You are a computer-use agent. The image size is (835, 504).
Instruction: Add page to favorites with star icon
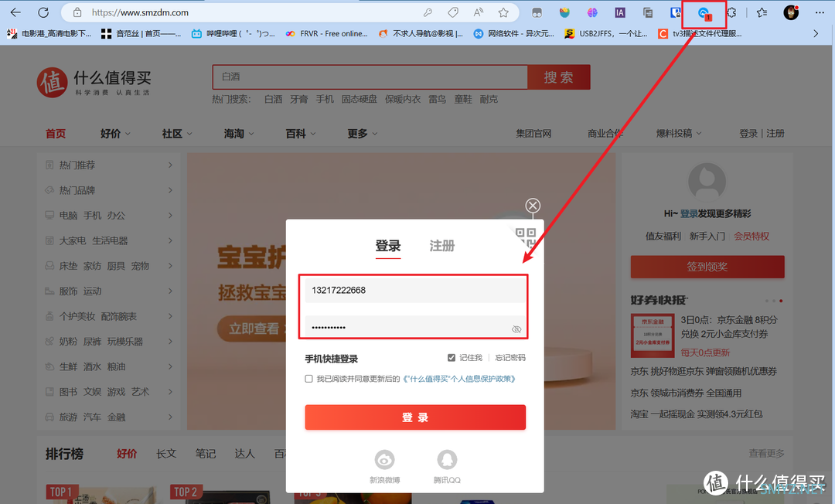503,12
